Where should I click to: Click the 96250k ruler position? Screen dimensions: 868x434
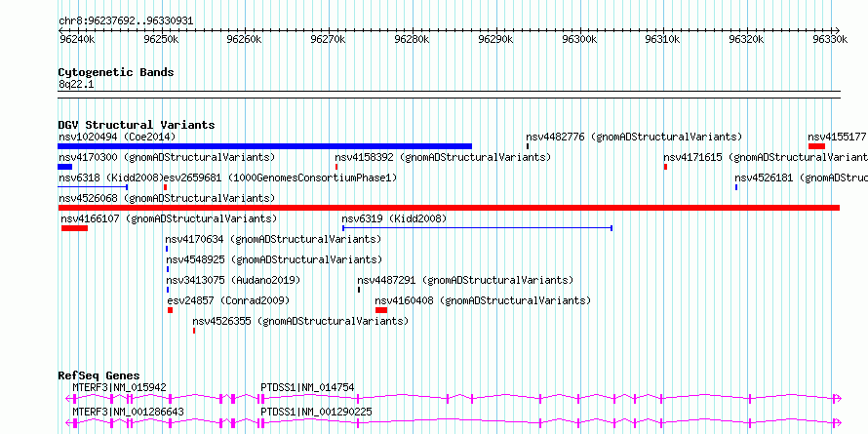click(x=161, y=39)
